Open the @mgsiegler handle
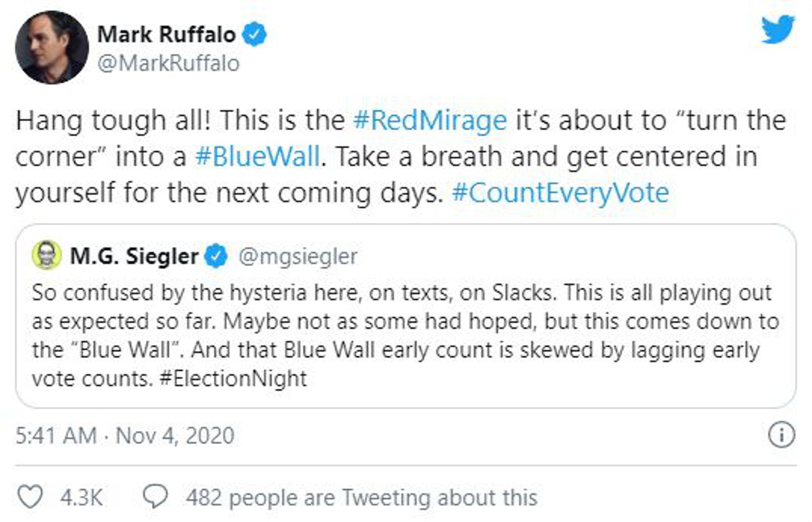812x522 pixels. pos(297,256)
